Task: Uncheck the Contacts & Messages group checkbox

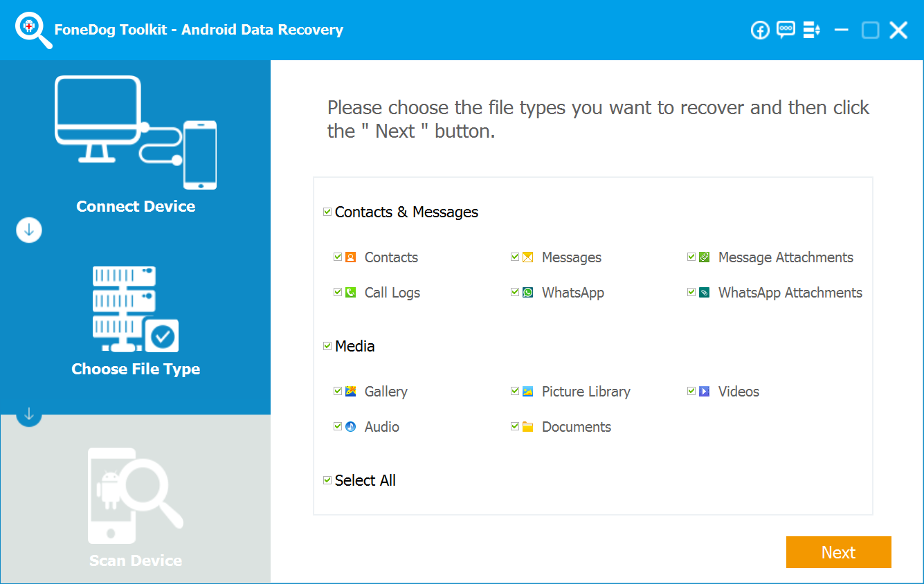Action: [x=327, y=212]
